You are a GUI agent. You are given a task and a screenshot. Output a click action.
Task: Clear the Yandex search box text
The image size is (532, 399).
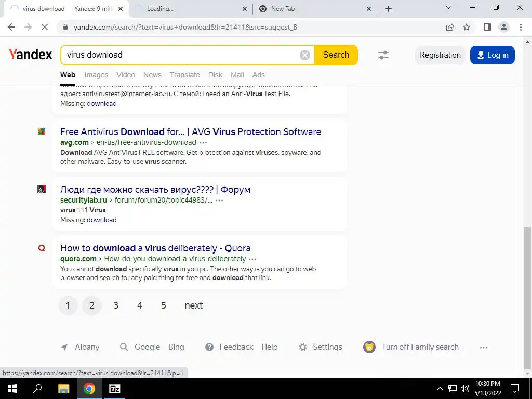[x=304, y=55]
